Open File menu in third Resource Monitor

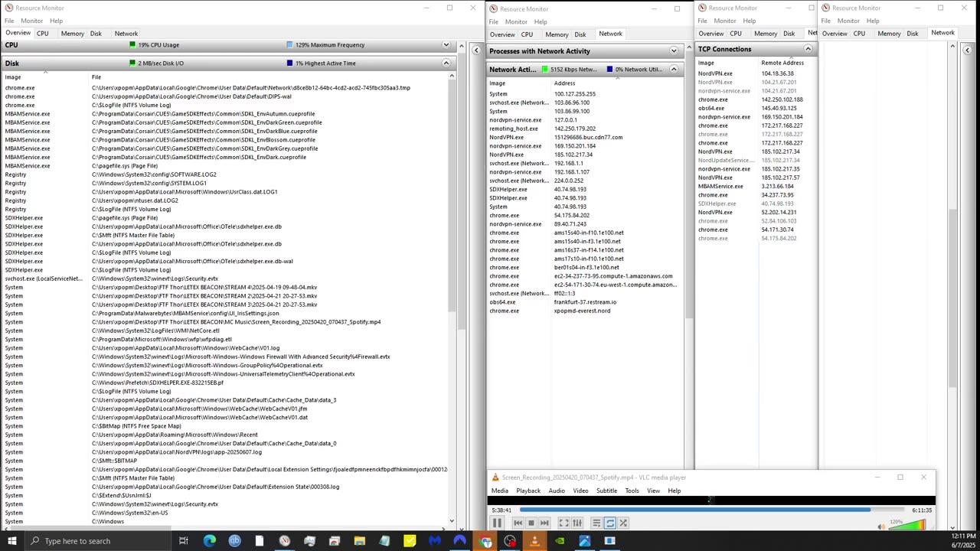[702, 21]
